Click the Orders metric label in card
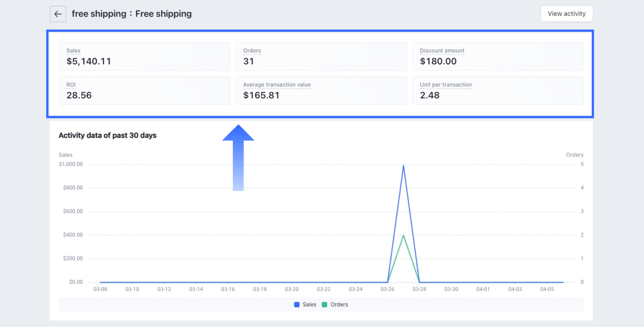644x327 pixels. click(x=252, y=51)
